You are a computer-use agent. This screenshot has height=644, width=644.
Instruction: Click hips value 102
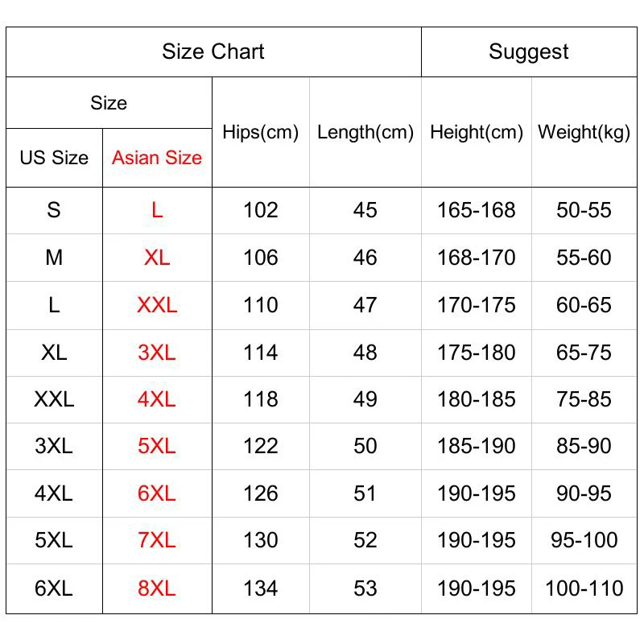click(x=261, y=210)
